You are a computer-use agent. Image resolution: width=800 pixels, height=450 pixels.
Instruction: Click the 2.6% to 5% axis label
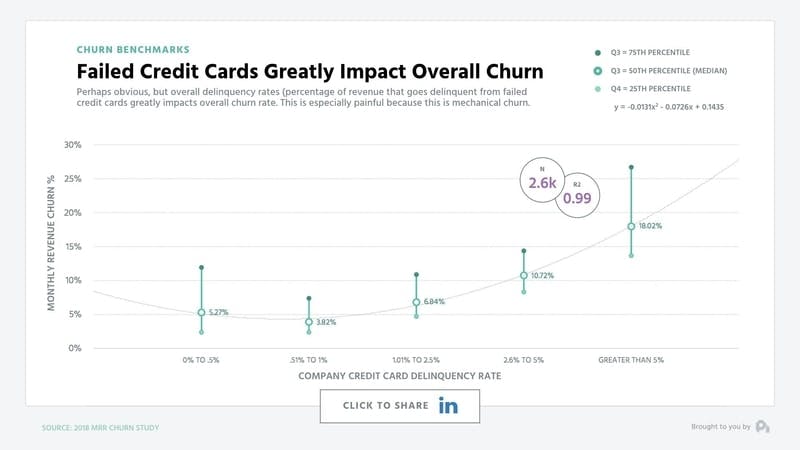click(x=523, y=358)
